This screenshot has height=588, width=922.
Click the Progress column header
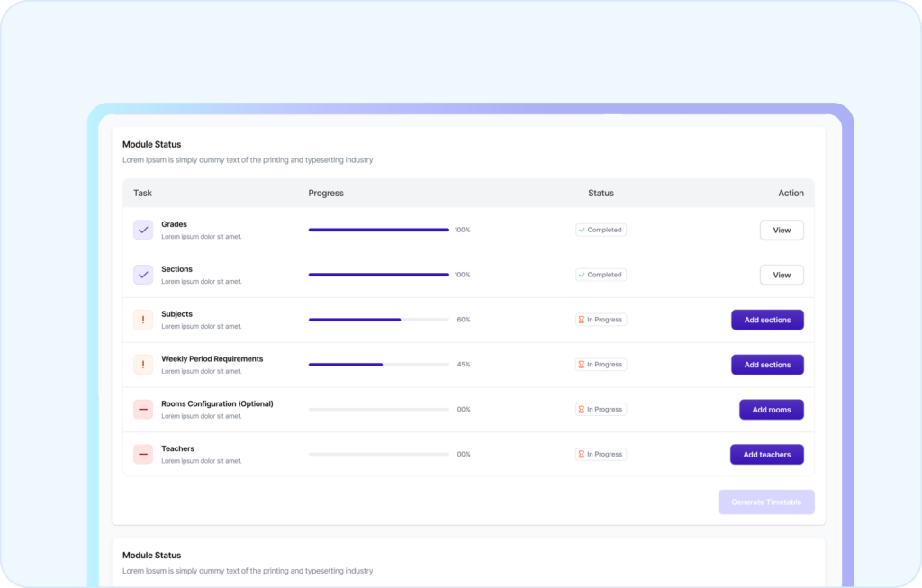point(326,194)
